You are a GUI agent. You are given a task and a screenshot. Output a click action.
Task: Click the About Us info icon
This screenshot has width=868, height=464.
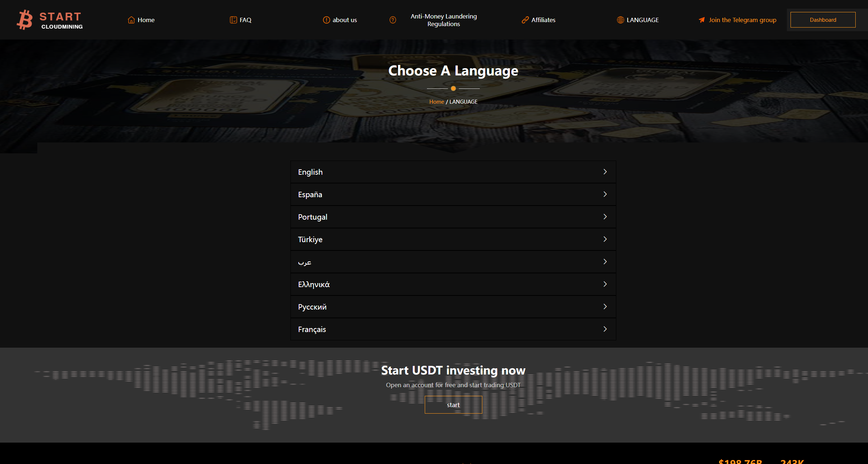coord(325,20)
